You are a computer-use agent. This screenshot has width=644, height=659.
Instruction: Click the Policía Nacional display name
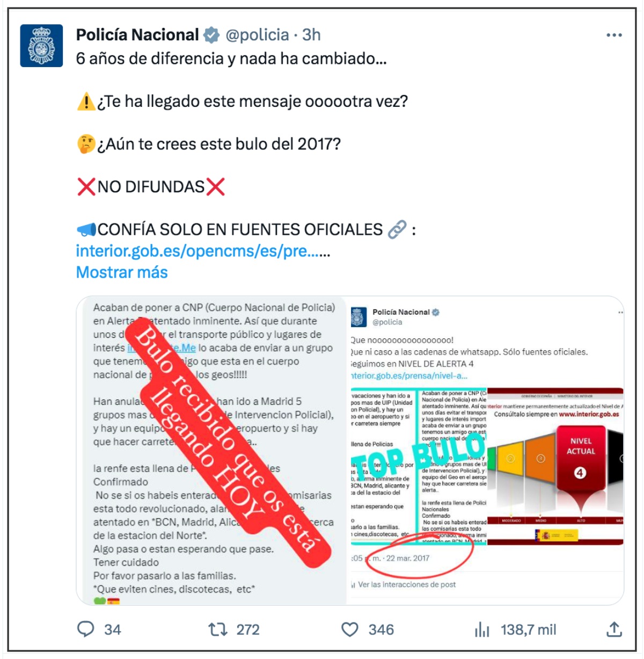tap(137, 35)
